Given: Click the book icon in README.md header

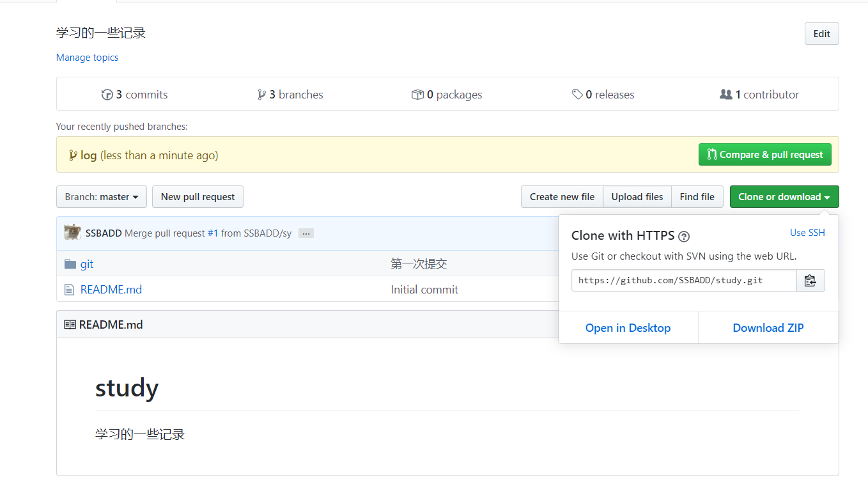Looking at the screenshot, I should 70,325.
